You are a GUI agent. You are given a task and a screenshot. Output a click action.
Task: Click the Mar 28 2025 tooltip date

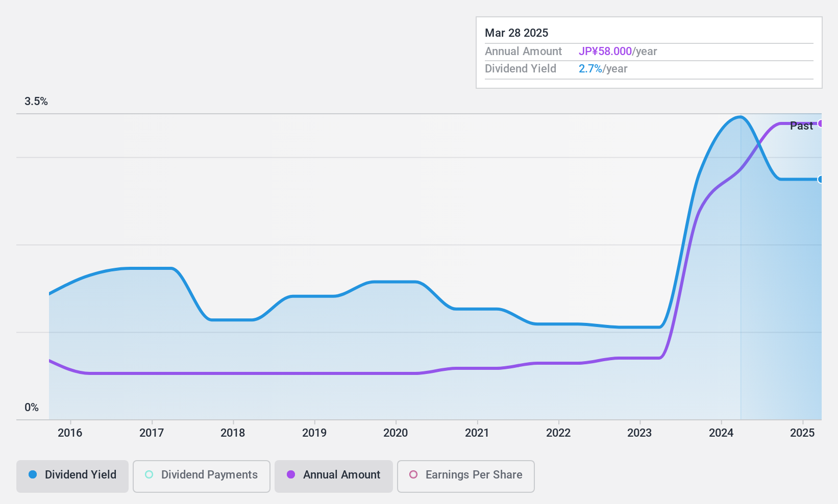[x=516, y=33]
